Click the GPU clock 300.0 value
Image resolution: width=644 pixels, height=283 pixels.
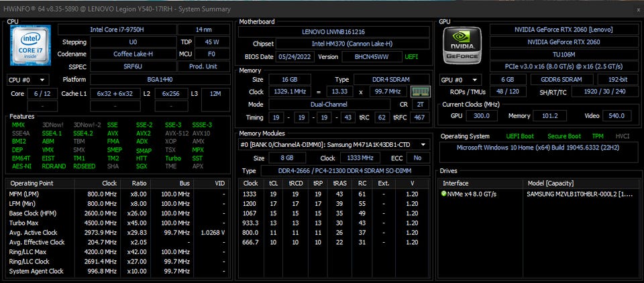pos(482,116)
